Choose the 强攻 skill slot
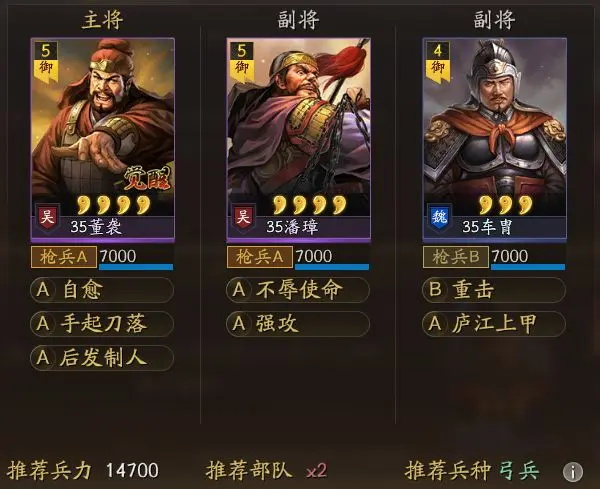This screenshot has height=489, width=600. [298, 324]
